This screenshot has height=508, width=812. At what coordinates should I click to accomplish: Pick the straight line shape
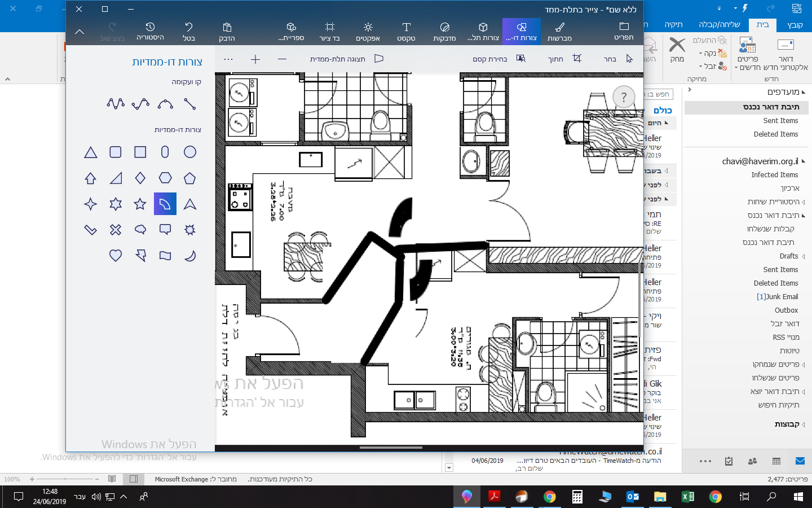tap(190, 104)
